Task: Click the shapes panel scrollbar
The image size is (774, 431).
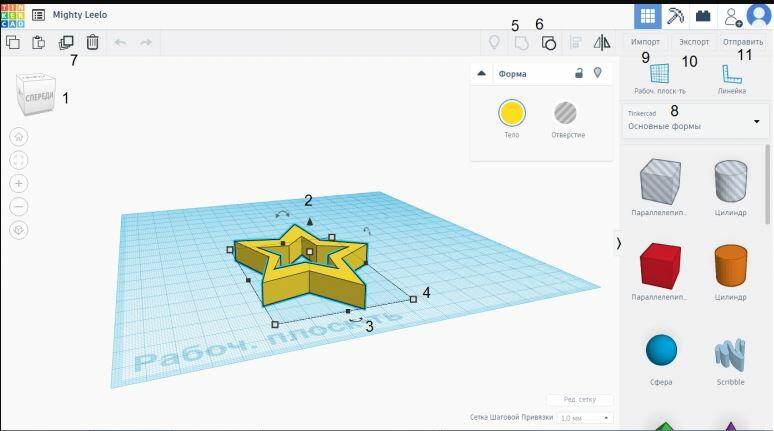Action: [767, 184]
